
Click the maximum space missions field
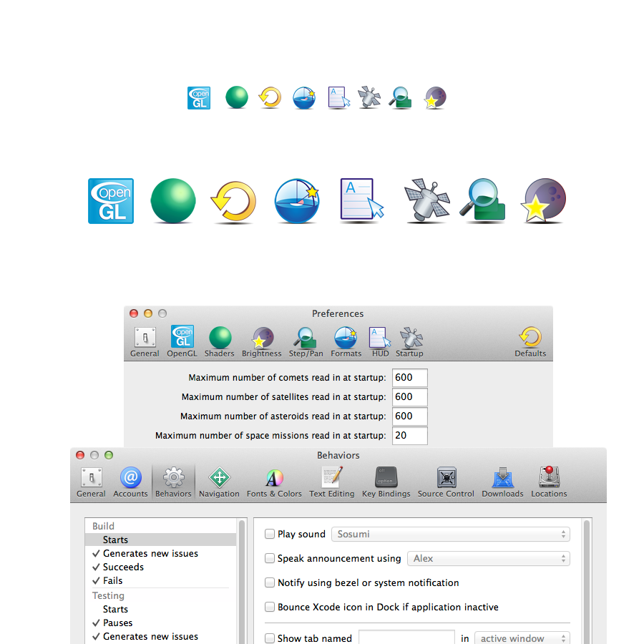click(409, 435)
